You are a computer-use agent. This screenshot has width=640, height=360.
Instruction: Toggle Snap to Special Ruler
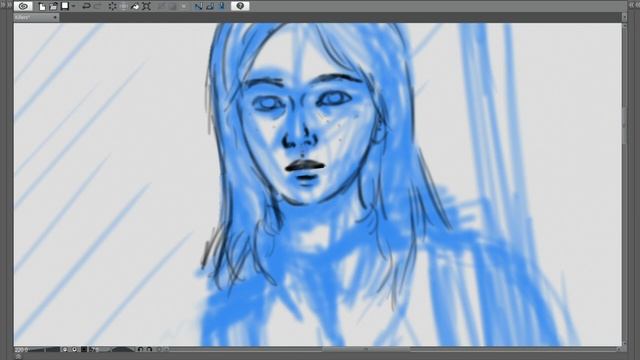click(210, 6)
